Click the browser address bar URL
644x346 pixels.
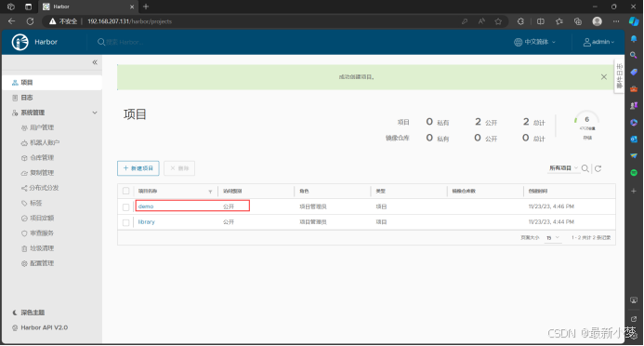(129, 21)
